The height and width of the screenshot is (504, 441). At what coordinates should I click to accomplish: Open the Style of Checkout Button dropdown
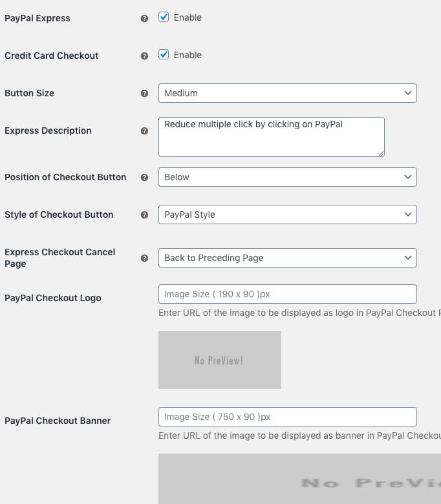click(x=287, y=215)
